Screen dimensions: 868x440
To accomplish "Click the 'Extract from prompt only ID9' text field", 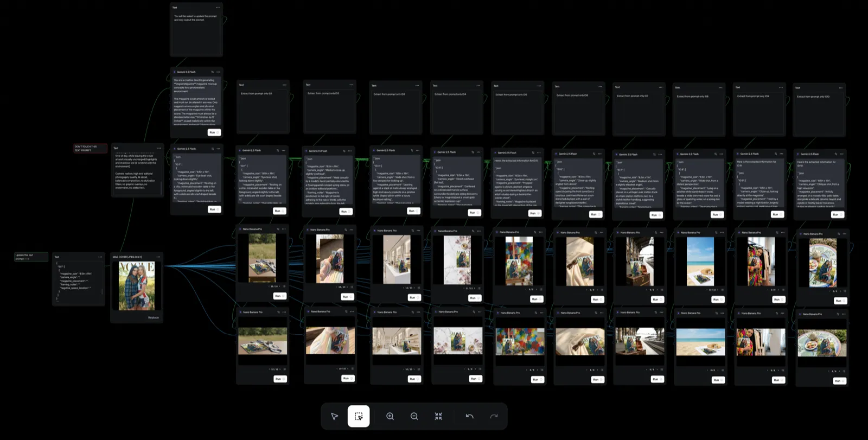I will click(758, 114).
